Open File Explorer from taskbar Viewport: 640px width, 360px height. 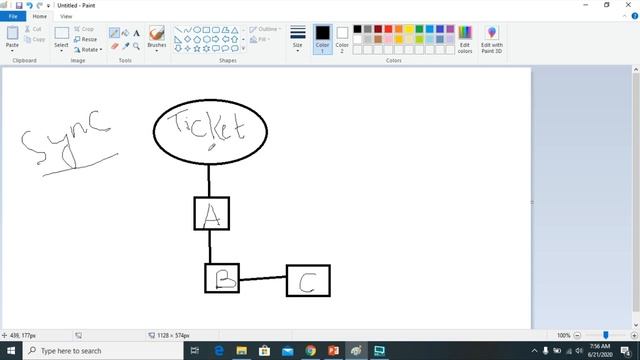coord(242,351)
